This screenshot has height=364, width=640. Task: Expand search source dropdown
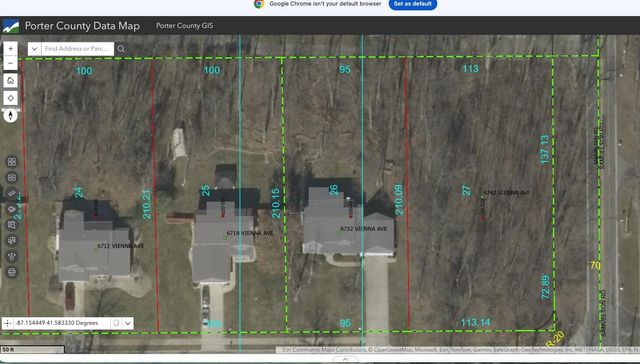coord(34,49)
